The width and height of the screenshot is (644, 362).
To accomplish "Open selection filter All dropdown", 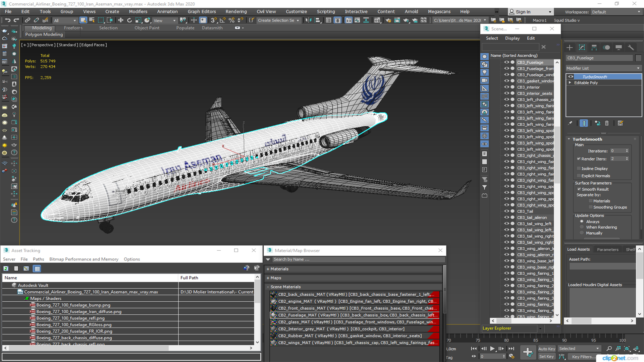I will click(65, 20).
